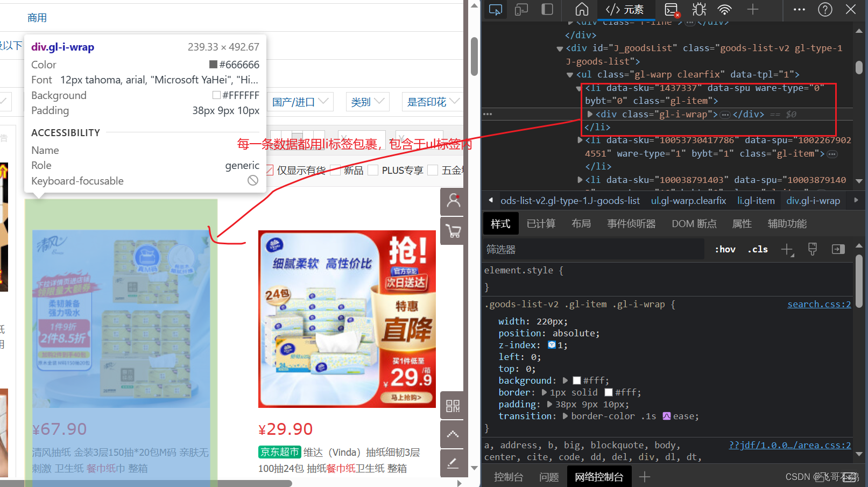Switch to the 布局 tab
Viewport: 868px width, 487px height.
tap(581, 223)
